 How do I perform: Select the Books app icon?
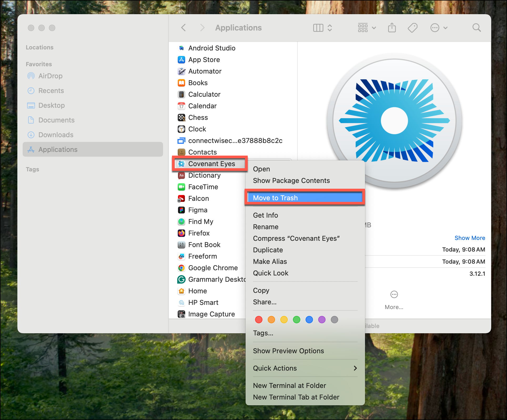[181, 83]
